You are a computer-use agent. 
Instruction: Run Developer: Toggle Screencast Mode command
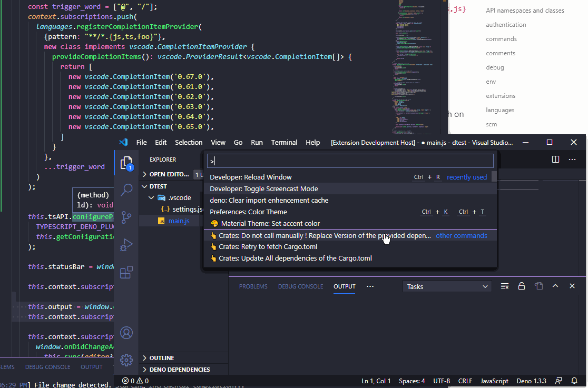[x=350, y=188]
